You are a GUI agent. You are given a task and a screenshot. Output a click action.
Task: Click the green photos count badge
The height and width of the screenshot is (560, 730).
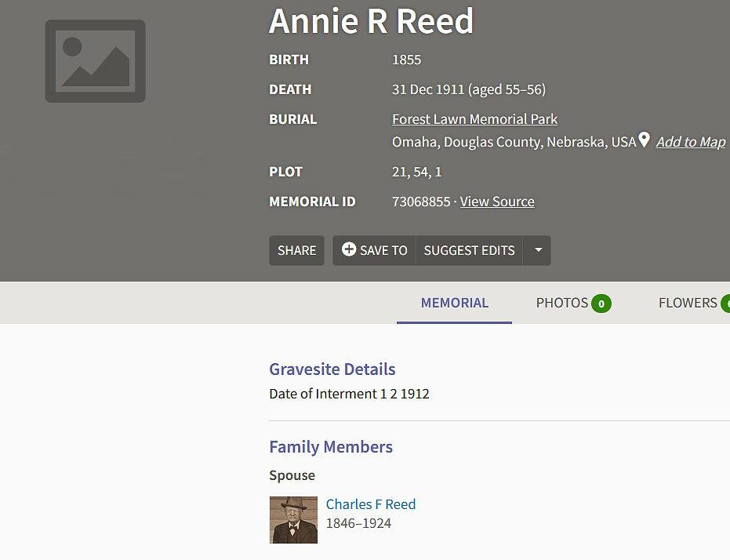click(x=601, y=304)
